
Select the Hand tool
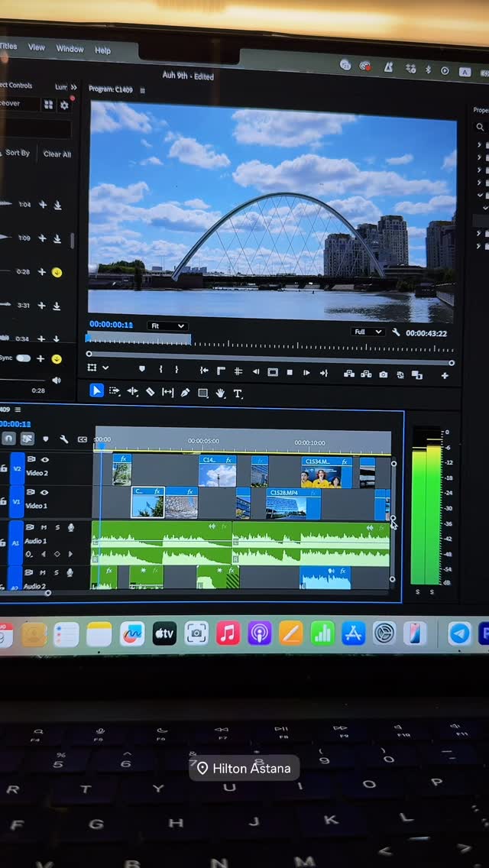(220, 393)
